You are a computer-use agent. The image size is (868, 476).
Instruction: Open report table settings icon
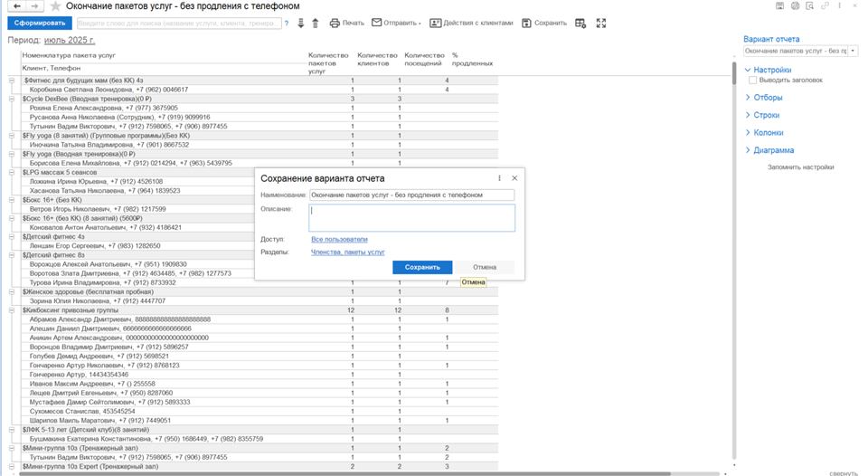coord(580,24)
